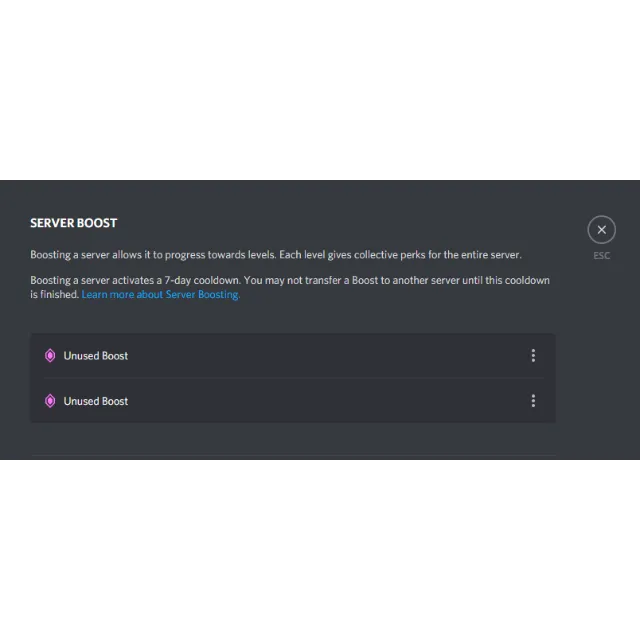Click the divider between the two boost rows
Image resolution: width=640 pixels, height=640 pixels.
(x=293, y=378)
